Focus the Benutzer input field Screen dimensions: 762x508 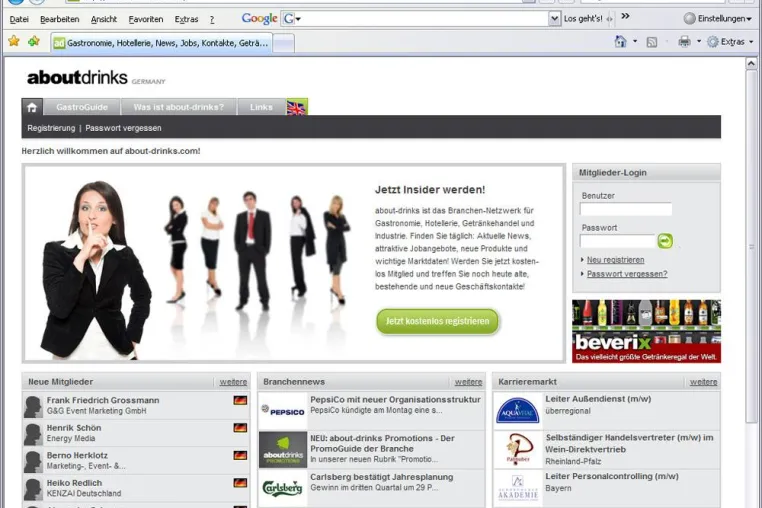625,209
